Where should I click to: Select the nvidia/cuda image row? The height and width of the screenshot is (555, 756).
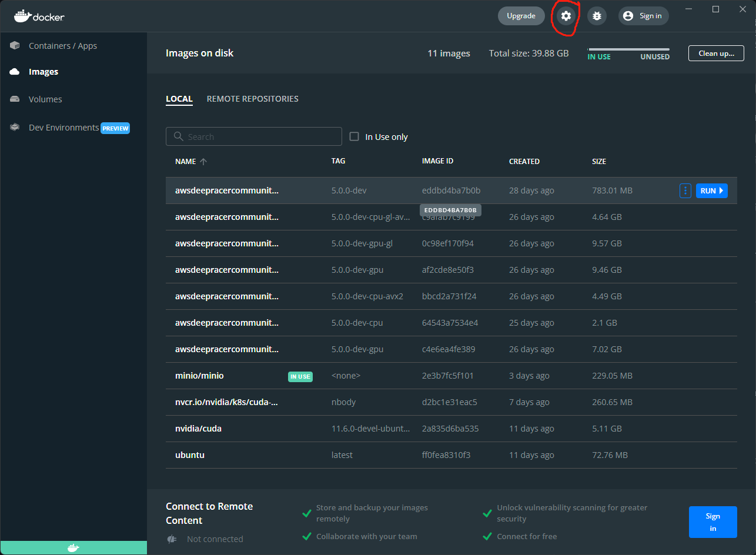(451, 429)
